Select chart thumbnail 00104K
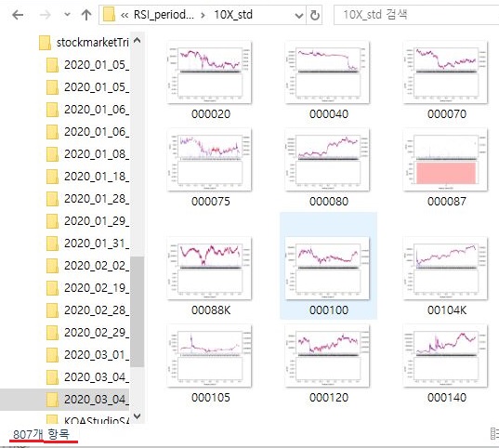This screenshot has height=448, width=499. click(x=445, y=269)
